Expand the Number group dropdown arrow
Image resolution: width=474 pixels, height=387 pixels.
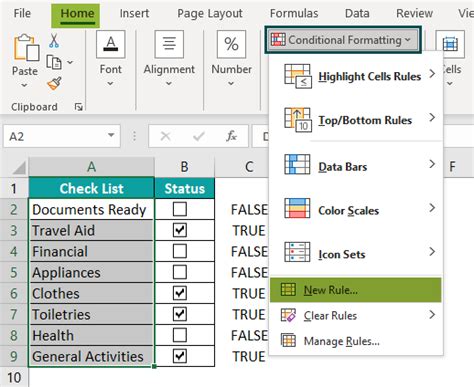click(x=231, y=84)
